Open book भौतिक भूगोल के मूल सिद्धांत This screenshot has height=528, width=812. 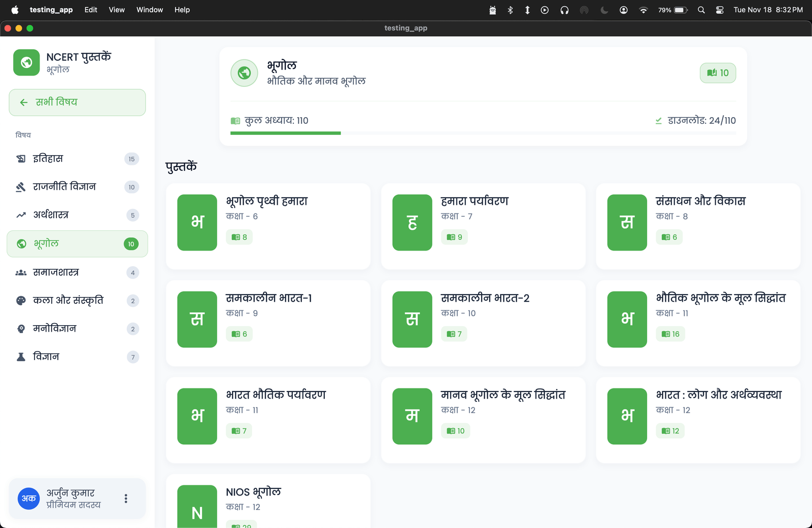698,323
